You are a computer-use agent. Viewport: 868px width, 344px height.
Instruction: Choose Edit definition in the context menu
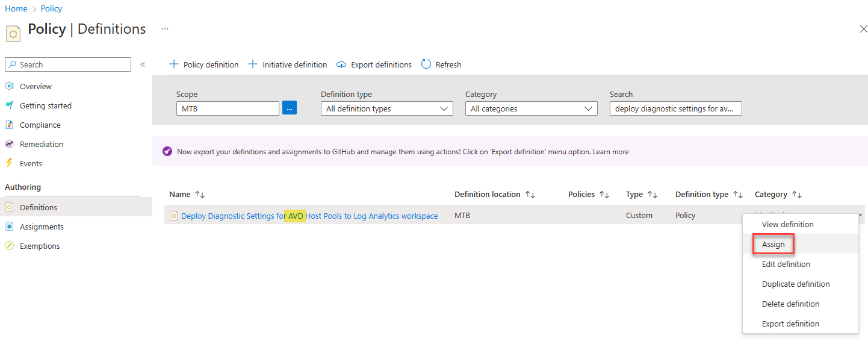pyautogui.click(x=800, y=264)
